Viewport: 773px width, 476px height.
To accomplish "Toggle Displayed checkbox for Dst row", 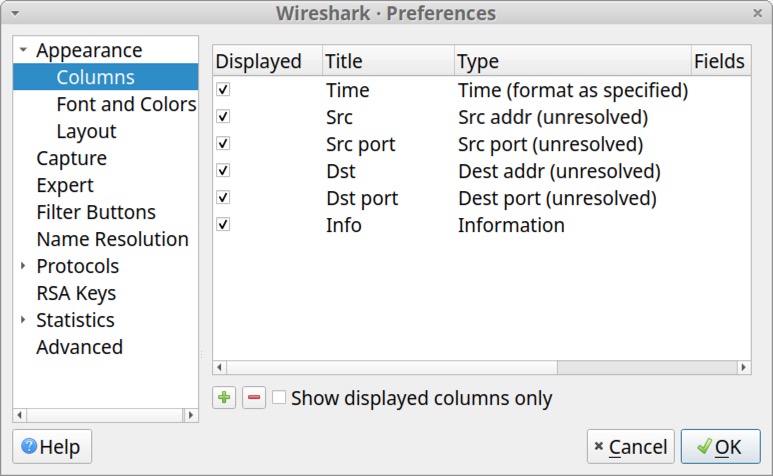I will [x=223, y=170].
